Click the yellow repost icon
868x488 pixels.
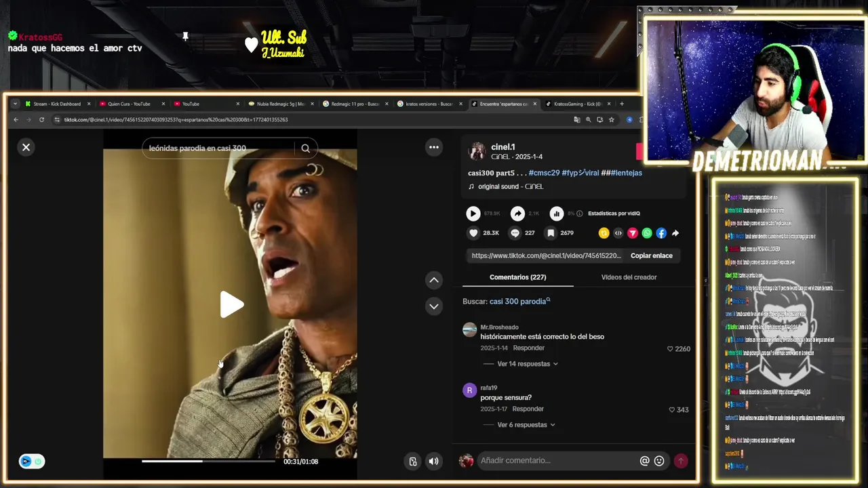[x=604, y=233]
